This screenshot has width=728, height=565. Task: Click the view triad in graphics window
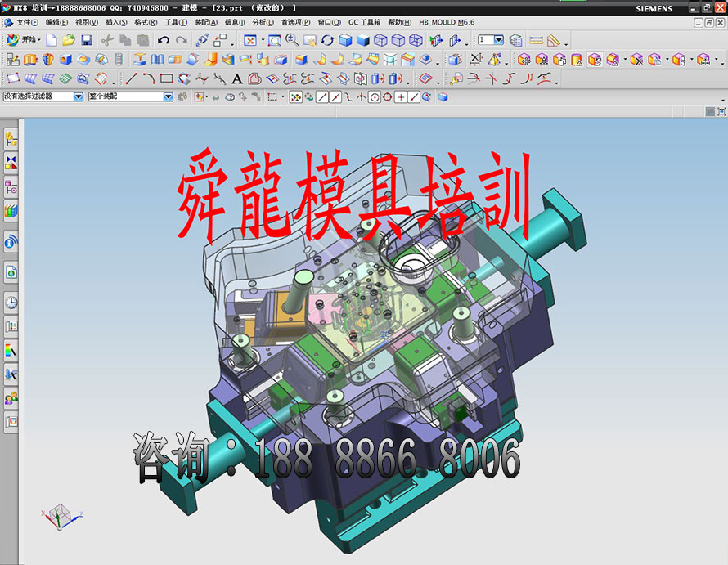[x=61, y=517]
